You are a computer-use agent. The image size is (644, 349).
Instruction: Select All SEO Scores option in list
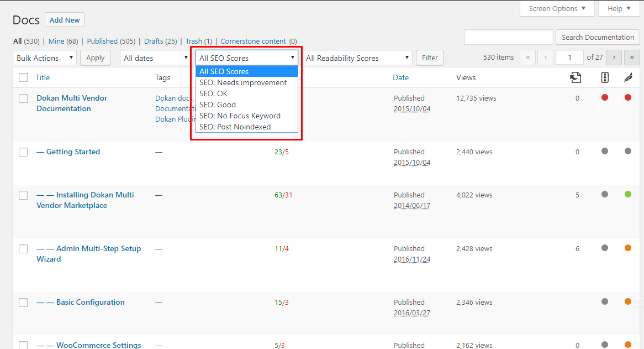[247, 71]
